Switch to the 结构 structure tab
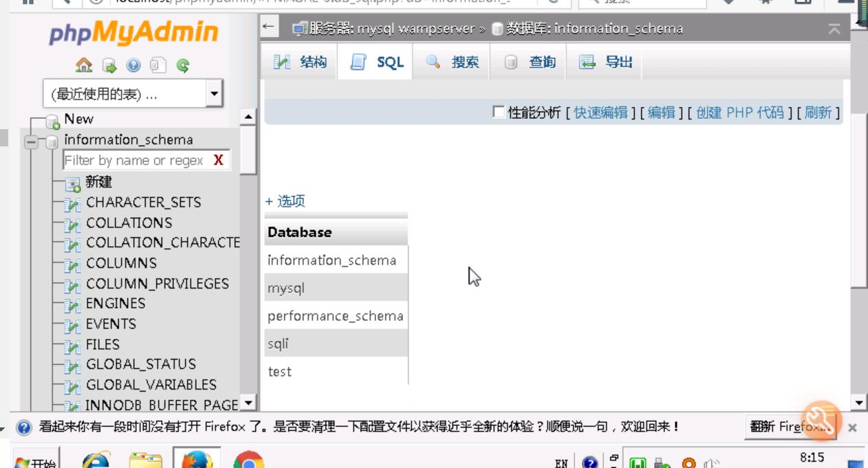868x468 pixels. (x=301, y=63)
